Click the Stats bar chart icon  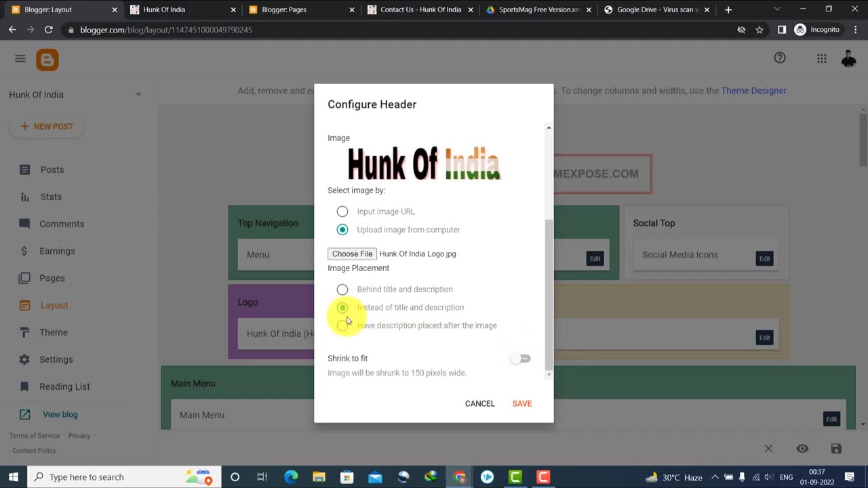click(x=24, y=197)
